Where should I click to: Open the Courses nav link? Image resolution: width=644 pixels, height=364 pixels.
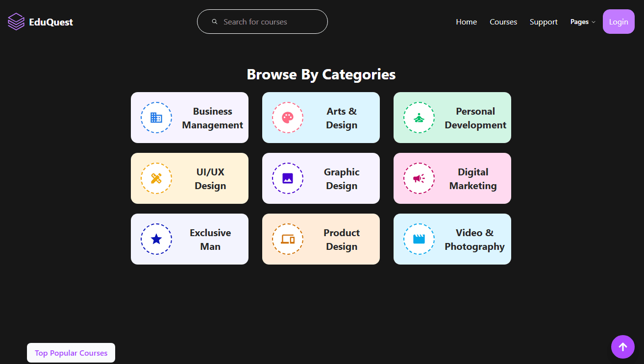pyautogui.click(x=503, y=22)
